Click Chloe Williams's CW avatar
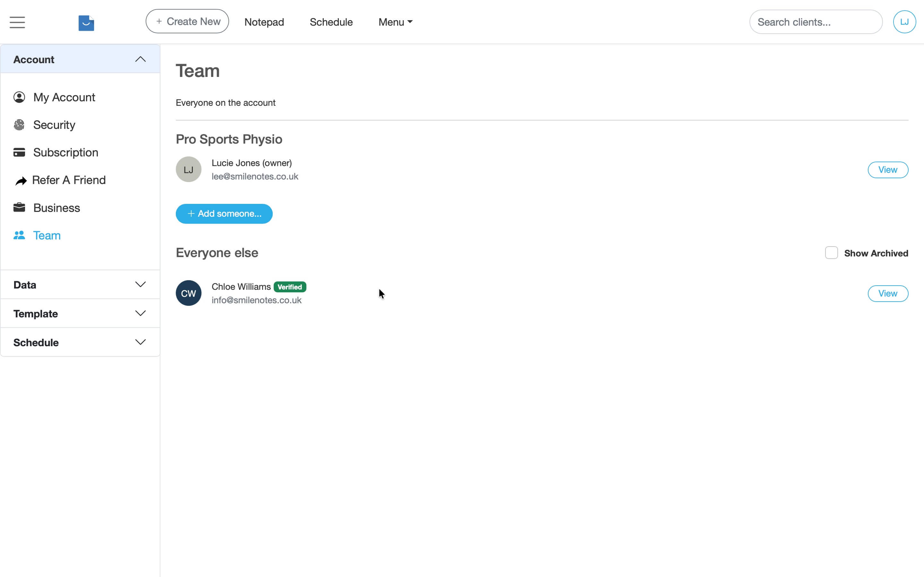This screenshot has width=924, height=577. tap(188, 293)
